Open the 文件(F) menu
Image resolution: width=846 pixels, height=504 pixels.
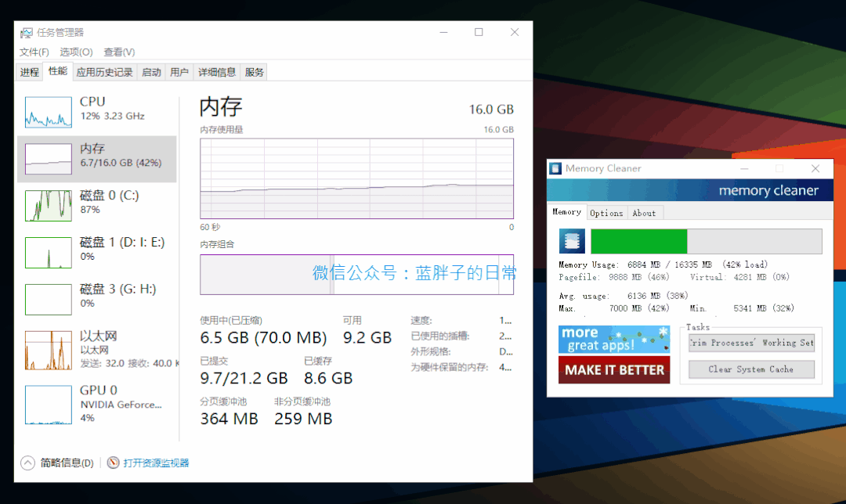coord(34,52)
